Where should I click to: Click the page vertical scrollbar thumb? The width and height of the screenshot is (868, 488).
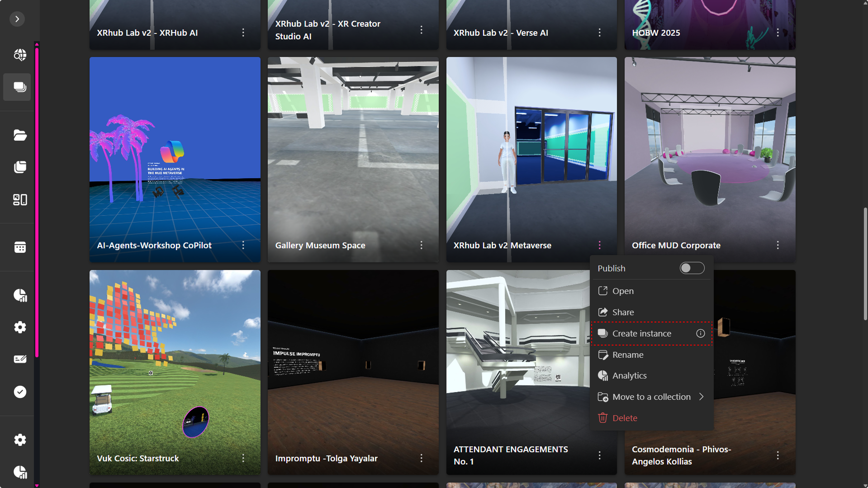(x=865, y=264)
